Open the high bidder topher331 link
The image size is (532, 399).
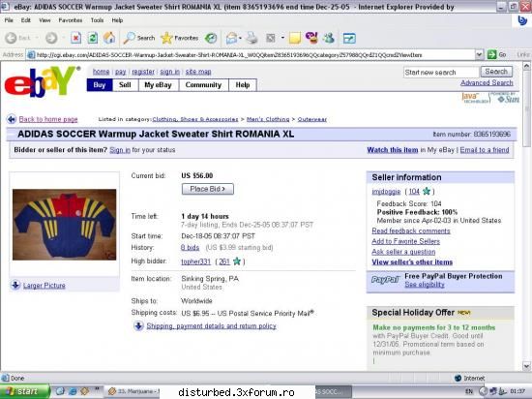pyautogui.click(x=195, y=261)
